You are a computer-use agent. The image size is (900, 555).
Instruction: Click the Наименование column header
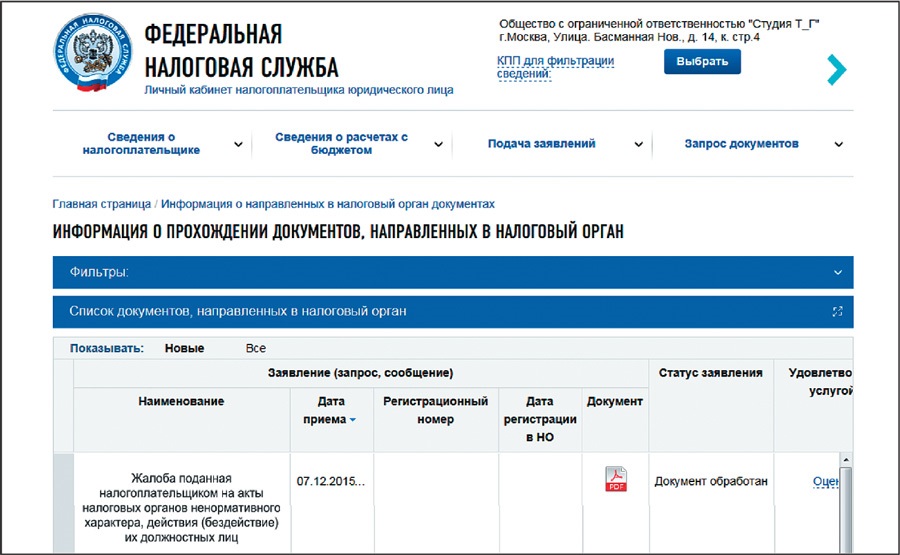[x=181, y=401]
